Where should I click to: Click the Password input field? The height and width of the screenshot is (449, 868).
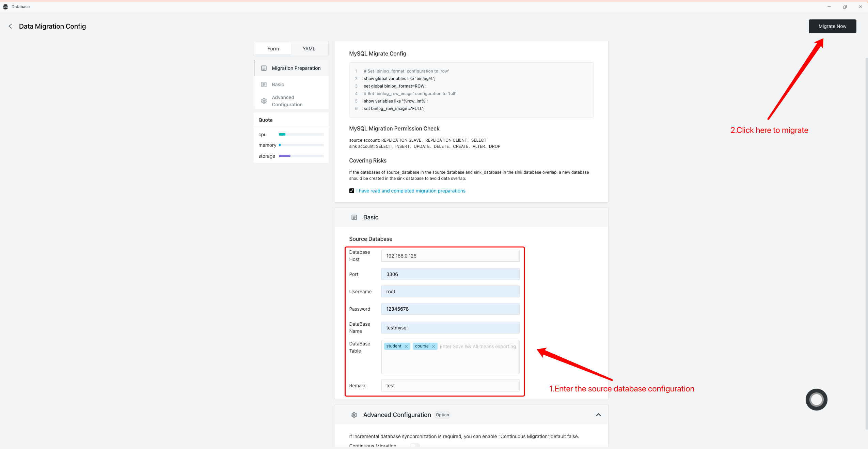[x=450, y=309]
